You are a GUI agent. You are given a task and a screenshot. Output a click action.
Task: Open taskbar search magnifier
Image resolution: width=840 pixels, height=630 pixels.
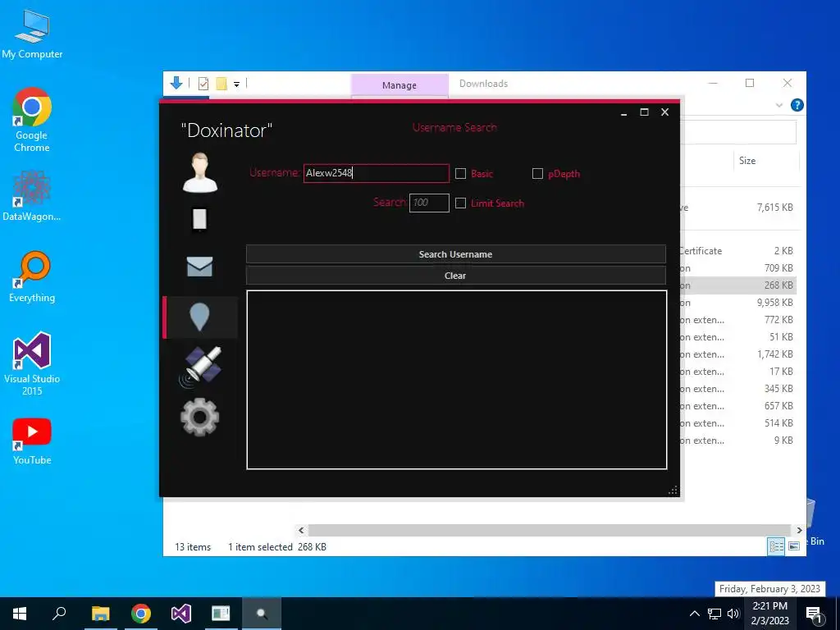59,614
